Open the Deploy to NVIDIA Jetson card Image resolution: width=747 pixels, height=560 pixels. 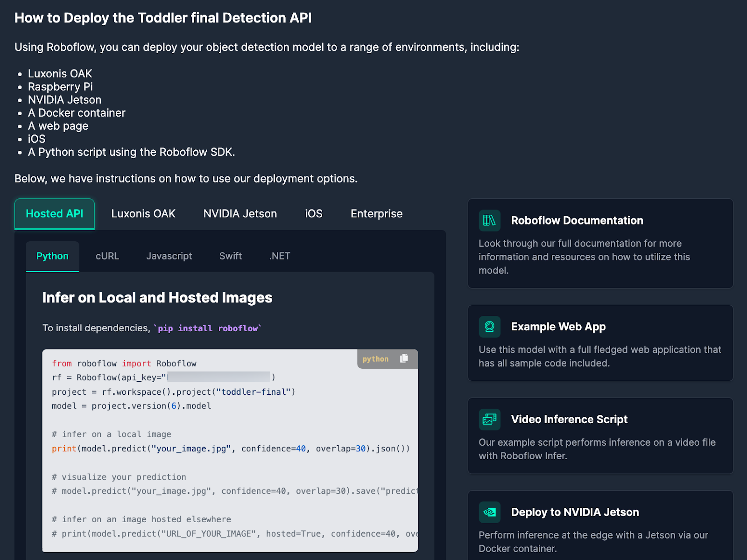[600, 525]
